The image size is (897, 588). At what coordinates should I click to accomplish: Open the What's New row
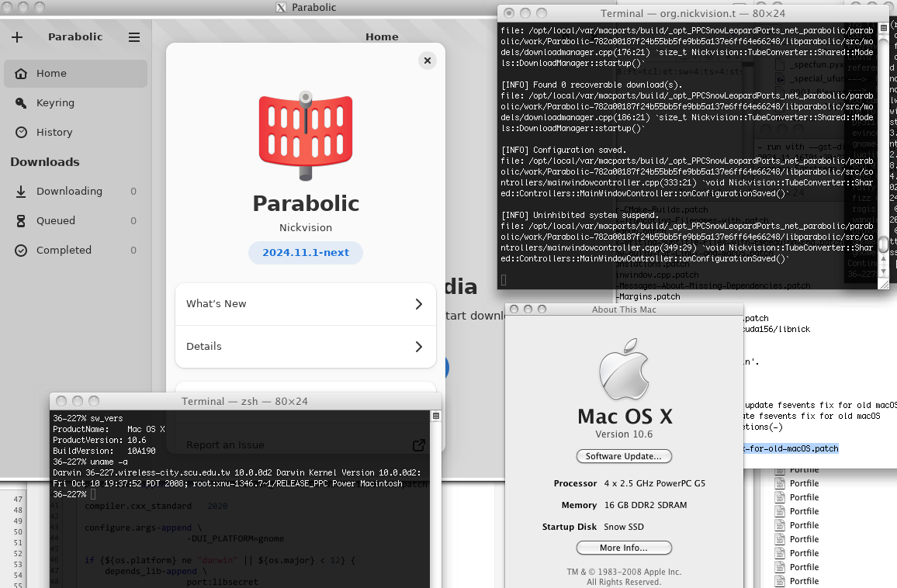(306, 304)
